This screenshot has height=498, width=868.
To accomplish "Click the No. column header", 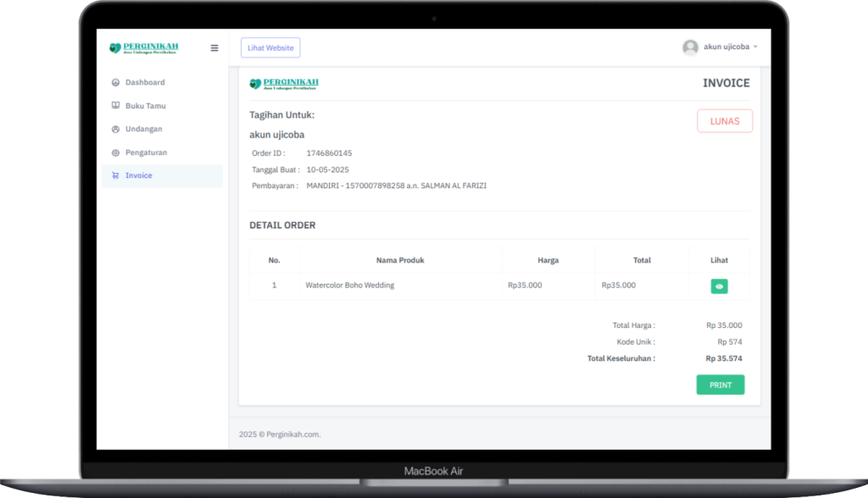I will 274,260.
